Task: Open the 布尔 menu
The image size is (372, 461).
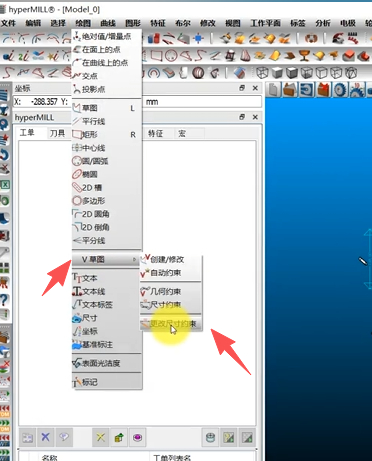Action: 183,23
